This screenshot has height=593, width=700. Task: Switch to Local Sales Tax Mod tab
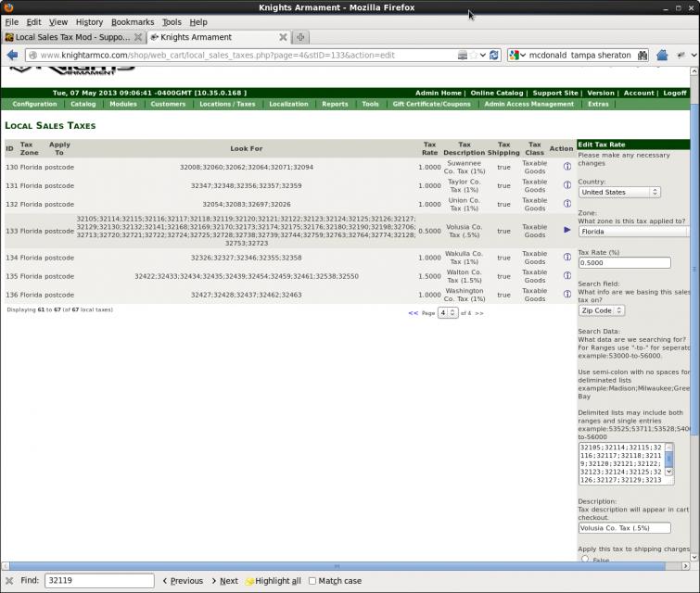tap(73, 37)
